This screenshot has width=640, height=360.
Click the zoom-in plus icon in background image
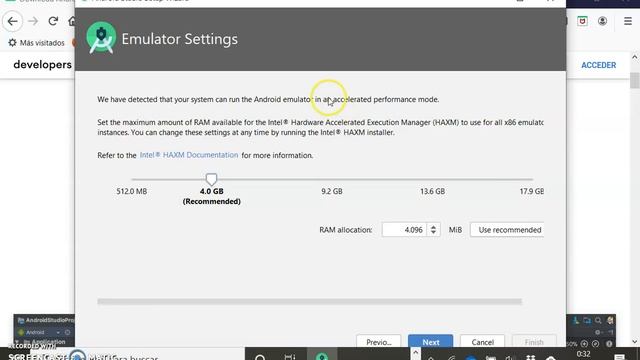584,344
